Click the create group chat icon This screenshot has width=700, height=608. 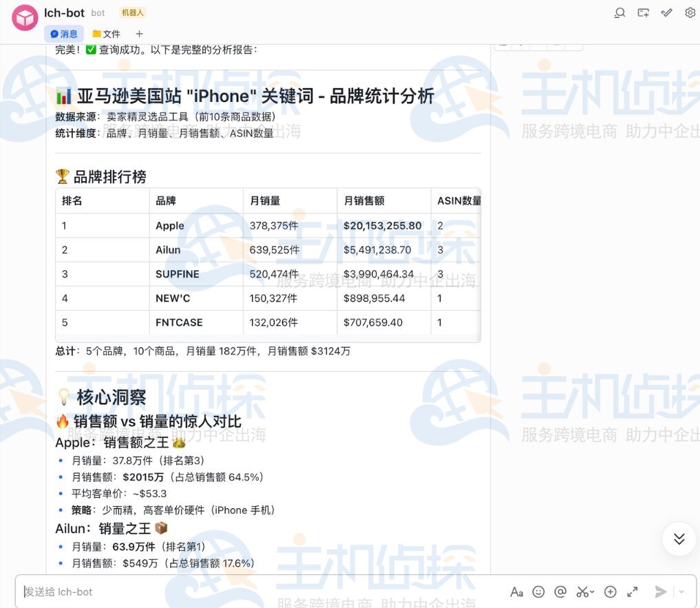coord(643,13)
